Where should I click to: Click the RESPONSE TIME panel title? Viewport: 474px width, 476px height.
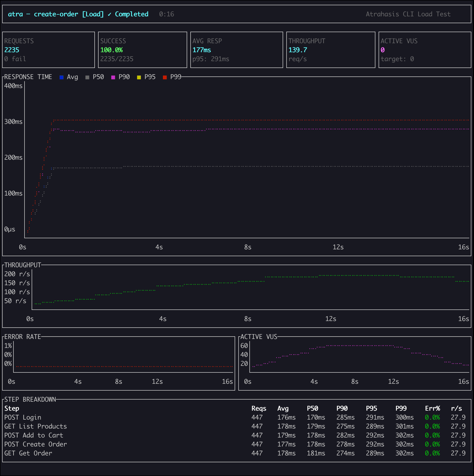click(x=28, y=77)
